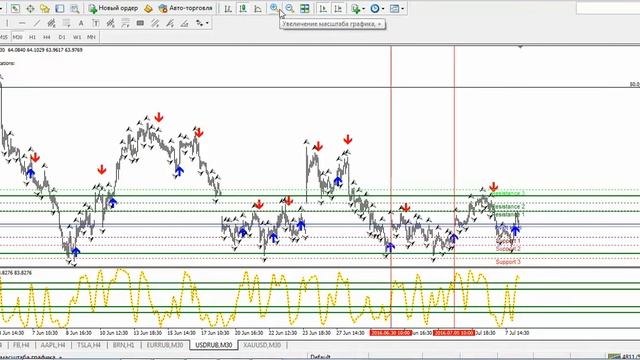The width and height of the screenshot is (640, 360).
Task: Click the add Indicators green plus icon
Action: click(356, 8)
